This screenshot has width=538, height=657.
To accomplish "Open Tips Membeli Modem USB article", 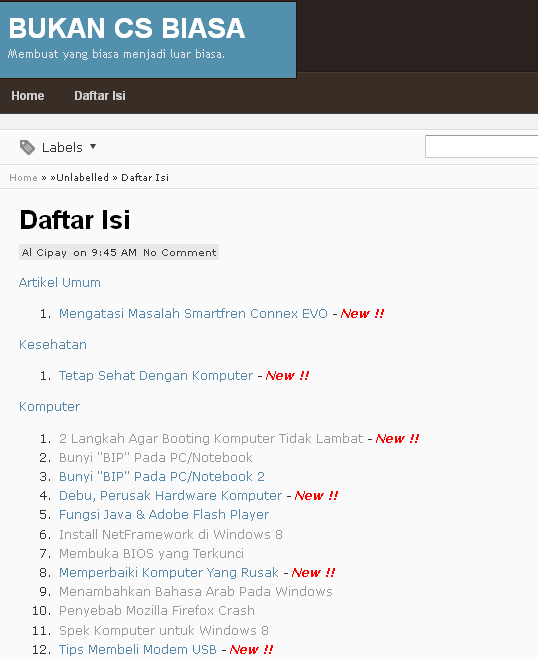I will coord(138,649).
